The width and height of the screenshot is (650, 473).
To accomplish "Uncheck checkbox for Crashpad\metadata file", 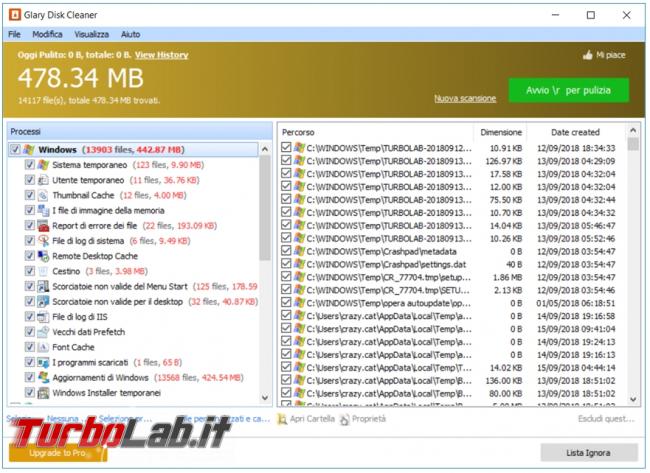I will 286,251.
